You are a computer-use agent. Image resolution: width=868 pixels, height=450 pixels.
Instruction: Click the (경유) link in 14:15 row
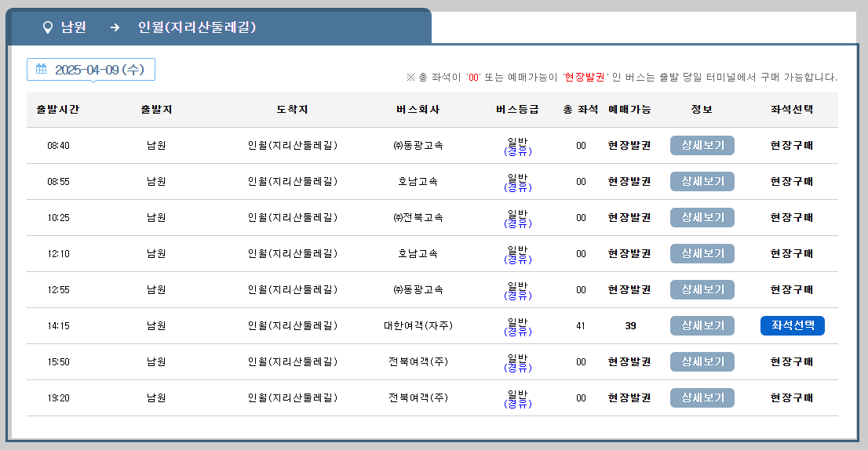pyautogui.click(x=518, y=332)
